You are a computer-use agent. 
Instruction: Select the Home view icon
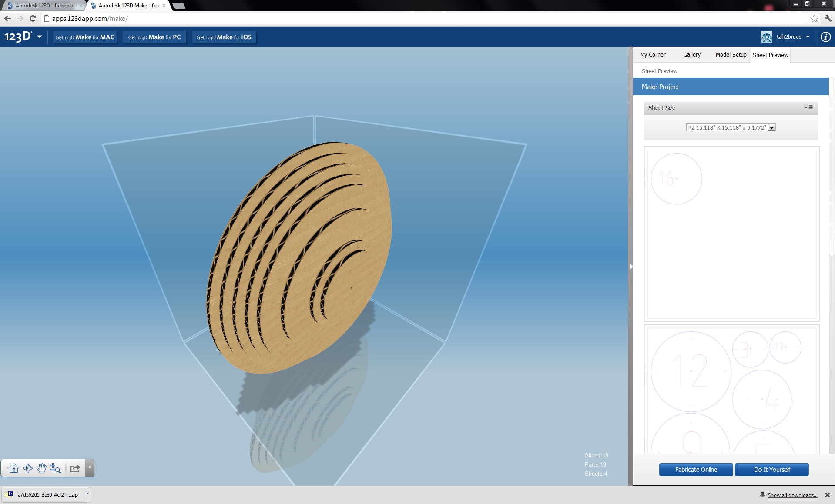(x=13, y=468)
